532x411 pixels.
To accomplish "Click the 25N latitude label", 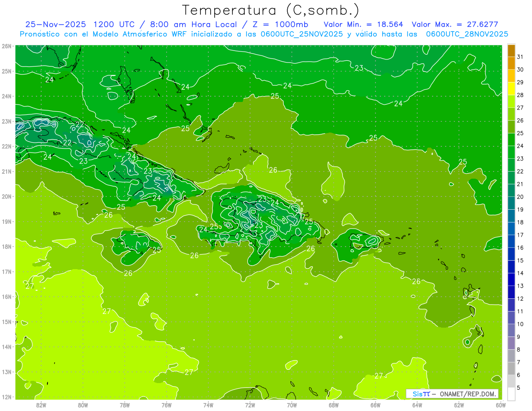I will coord(7,71).
